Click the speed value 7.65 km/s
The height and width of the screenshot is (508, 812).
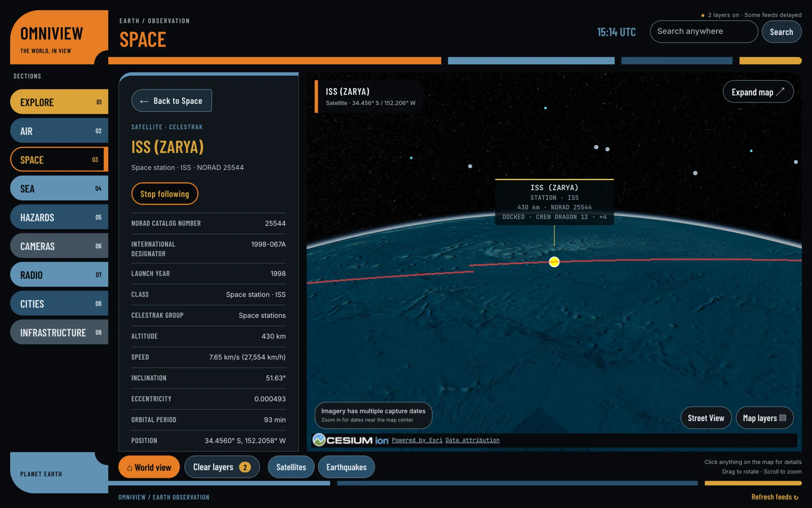(224, 357)
